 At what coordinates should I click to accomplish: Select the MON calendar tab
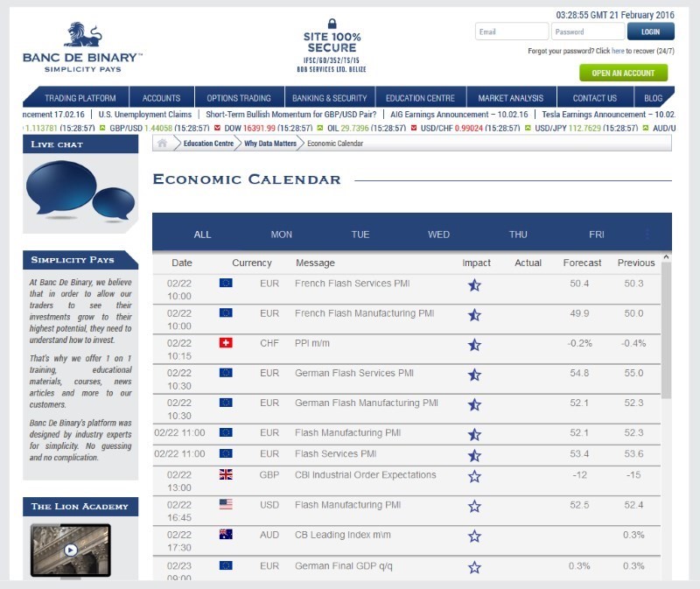[281, 235]
